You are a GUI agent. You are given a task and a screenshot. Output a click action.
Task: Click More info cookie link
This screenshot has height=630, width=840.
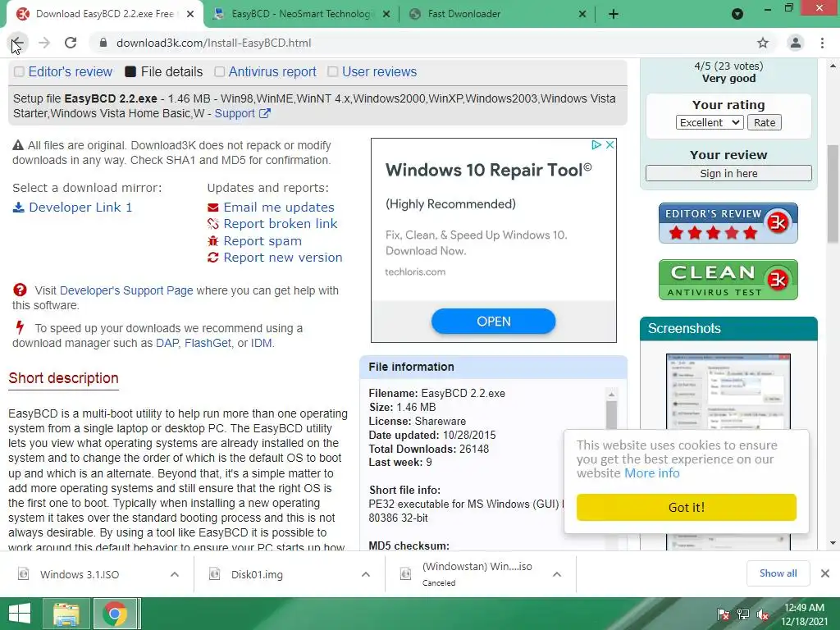pyautogui.click(x=652, y=473)
